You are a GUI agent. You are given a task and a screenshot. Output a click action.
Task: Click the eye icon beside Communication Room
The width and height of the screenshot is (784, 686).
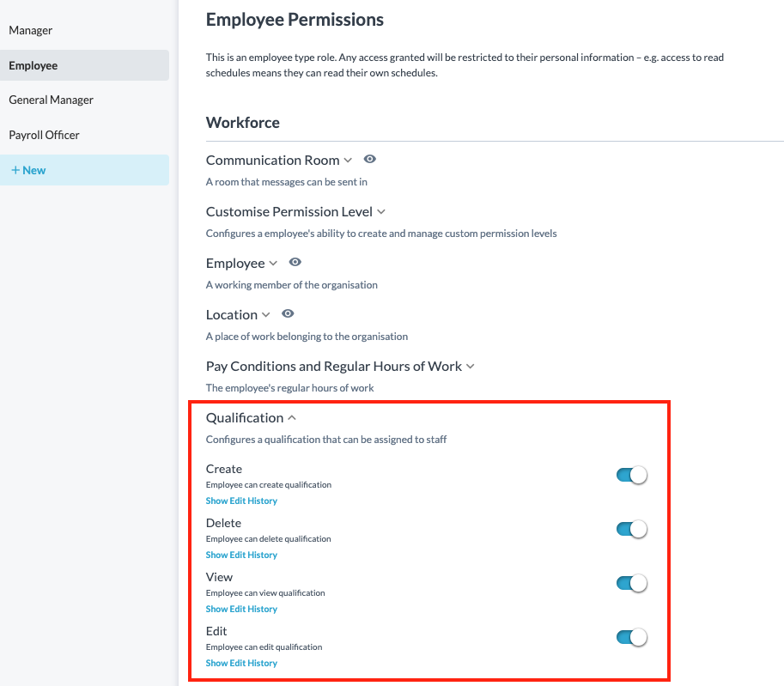370,160
